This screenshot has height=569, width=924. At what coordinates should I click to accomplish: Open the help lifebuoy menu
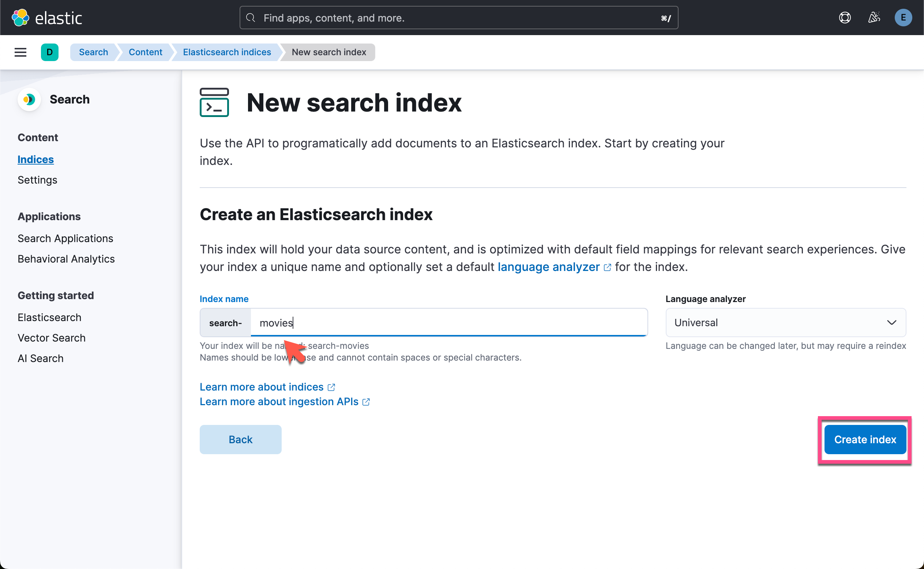pos(845,17)
